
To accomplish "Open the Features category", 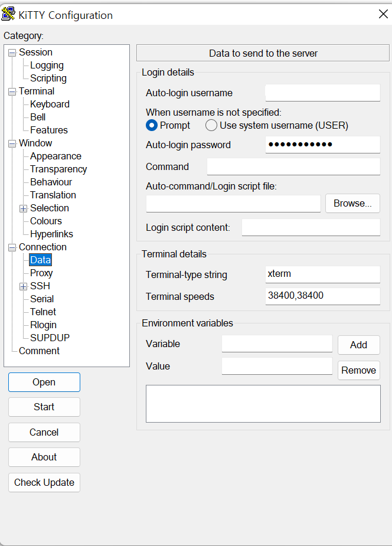I will coord(49,130).
